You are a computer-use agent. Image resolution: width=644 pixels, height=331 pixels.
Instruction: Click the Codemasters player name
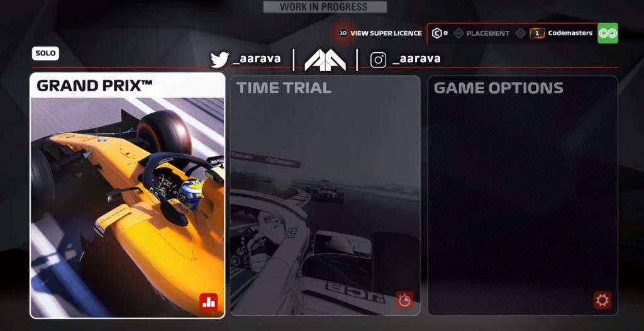tap(570, 33)
